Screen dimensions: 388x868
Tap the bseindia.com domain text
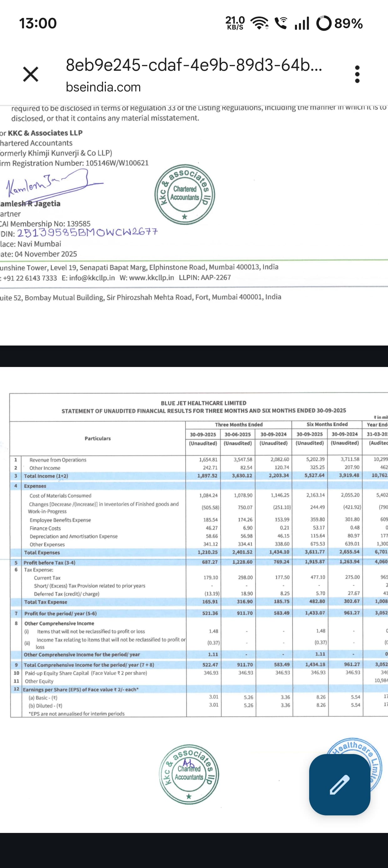click(x=103, y=87)
